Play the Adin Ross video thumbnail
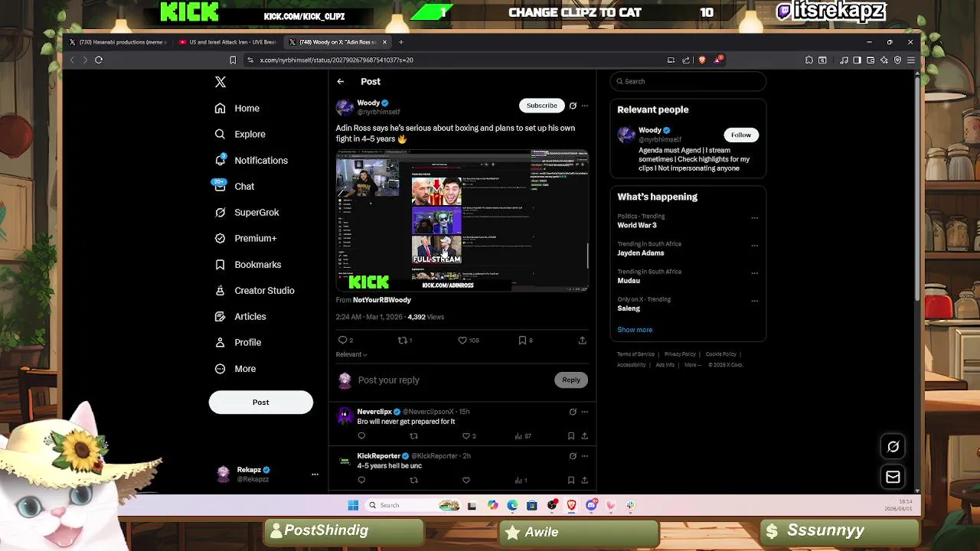This screenshot has width=980, height=551. click(x=462, y=220)
